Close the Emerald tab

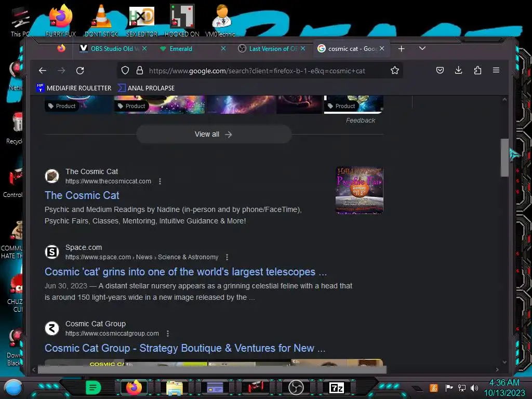coord(223,48)
